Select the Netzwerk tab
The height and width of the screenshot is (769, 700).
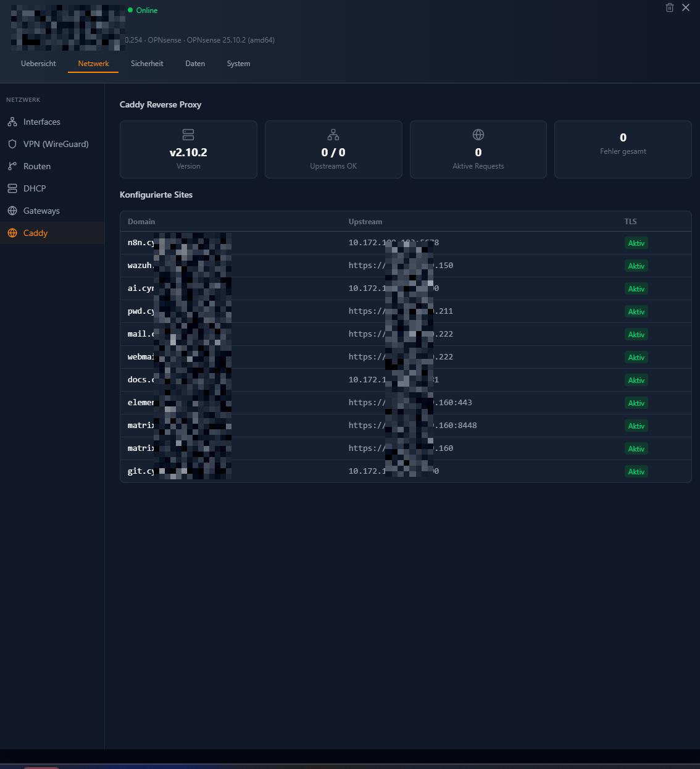click(x=93, y=64)
